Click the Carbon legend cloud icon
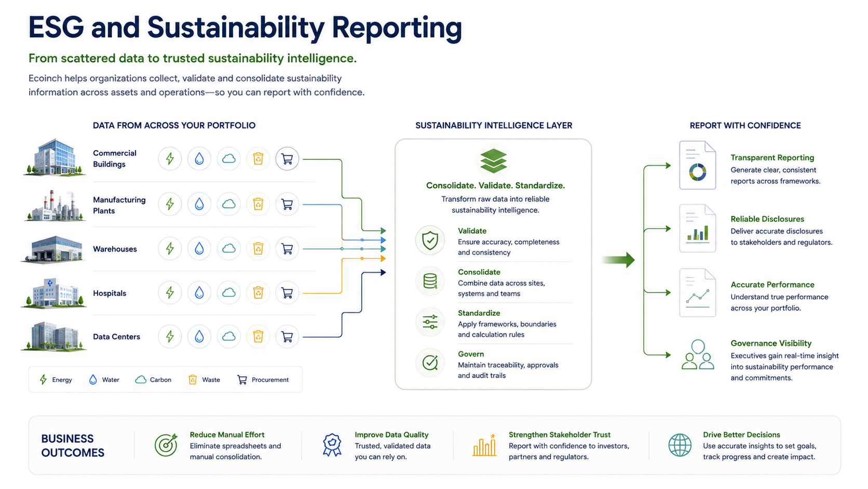The image size is (868, 489). [141, 380]
